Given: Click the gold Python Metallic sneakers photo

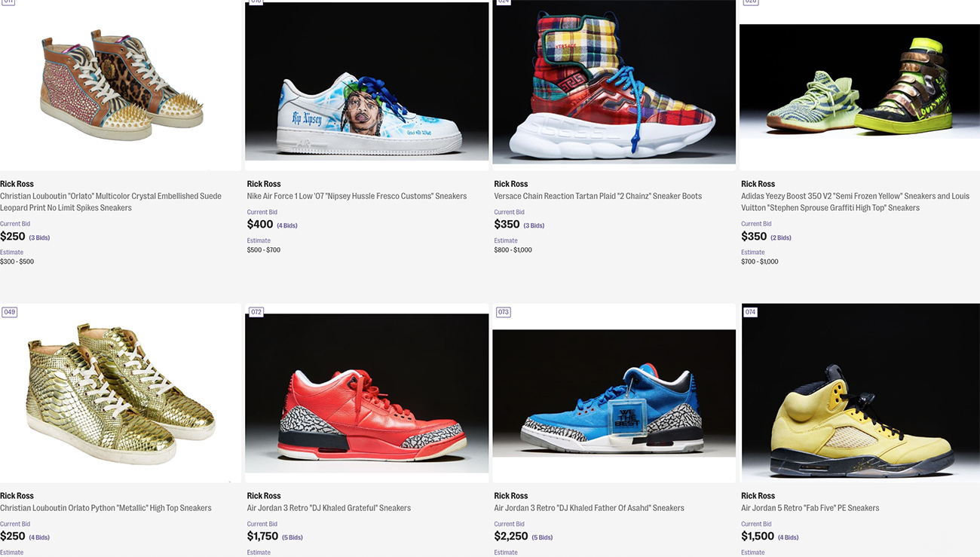Looking at the screenshot, I should [121, 393].
